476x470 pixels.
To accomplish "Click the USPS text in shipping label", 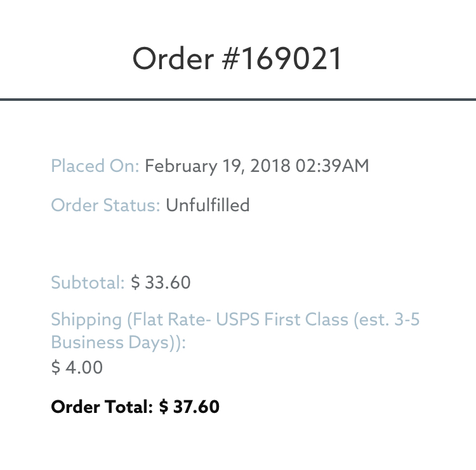I will click(238, 320).
